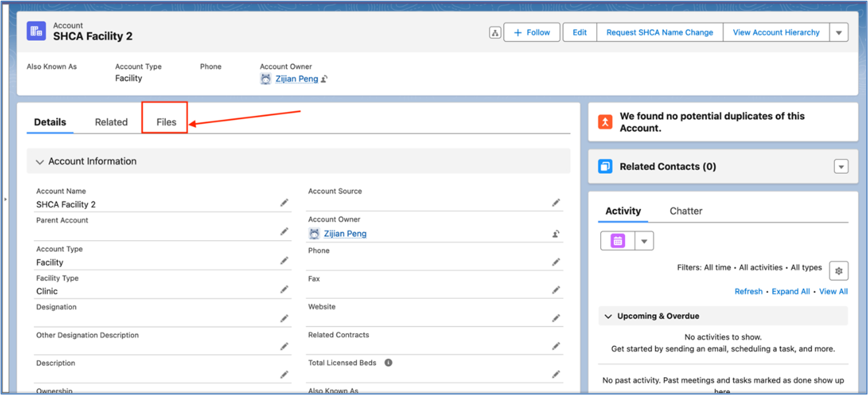
Task: Open account hierarchy icon beside Follow
Action: 495,32
